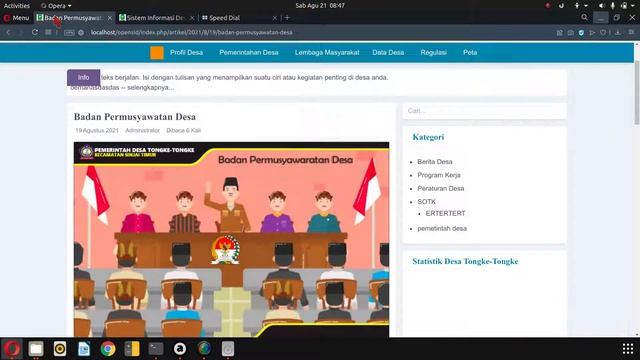Click the Kategori heading
Image resolution: width=640 pixels, height=360 pixels.
tap(428, 137)
